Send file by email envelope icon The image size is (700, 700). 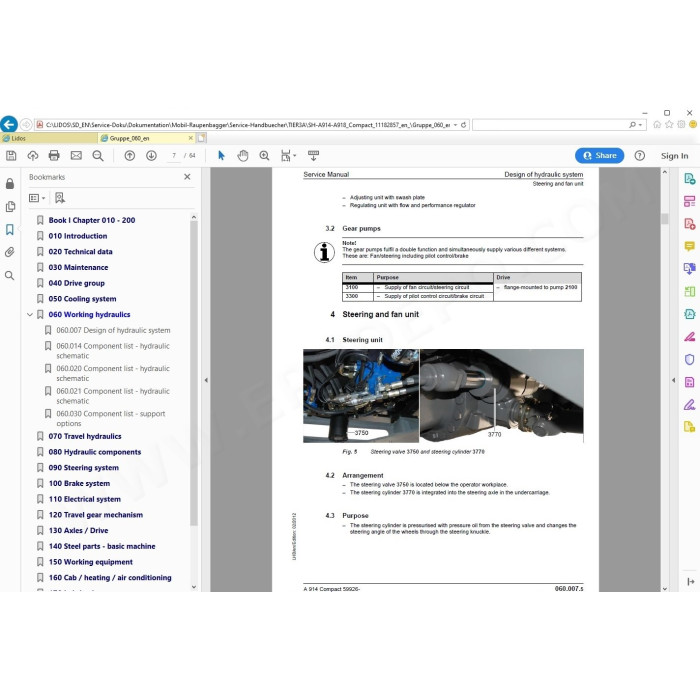point(76,155)
